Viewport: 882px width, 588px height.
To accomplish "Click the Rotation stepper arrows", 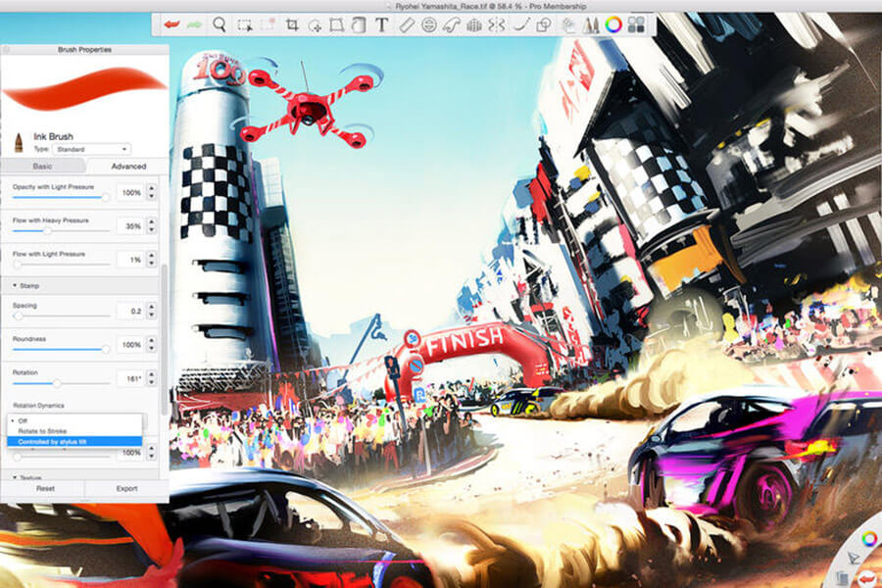I will (x=151, y=378).
